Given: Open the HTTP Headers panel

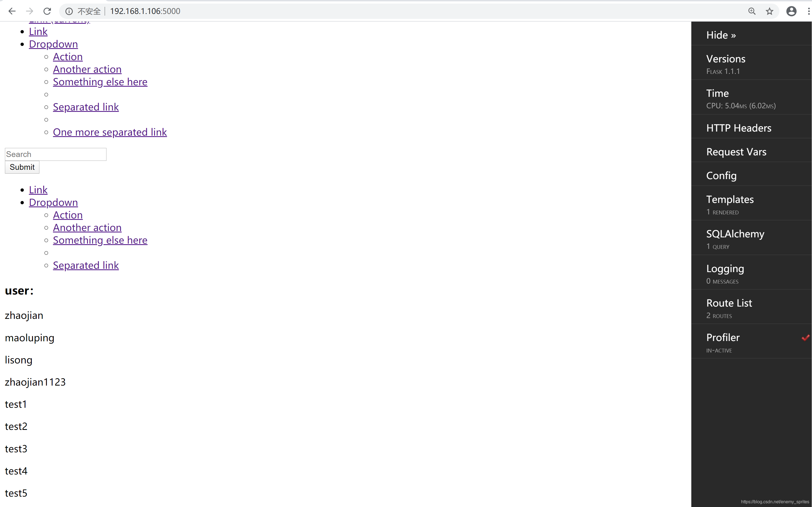Looking at the screenshot, I should point(738,128).
